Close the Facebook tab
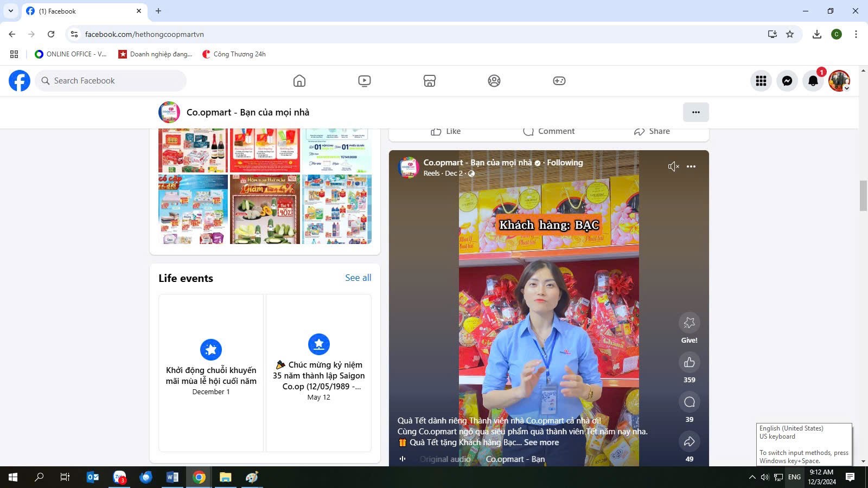 click(x=139, y=11)
